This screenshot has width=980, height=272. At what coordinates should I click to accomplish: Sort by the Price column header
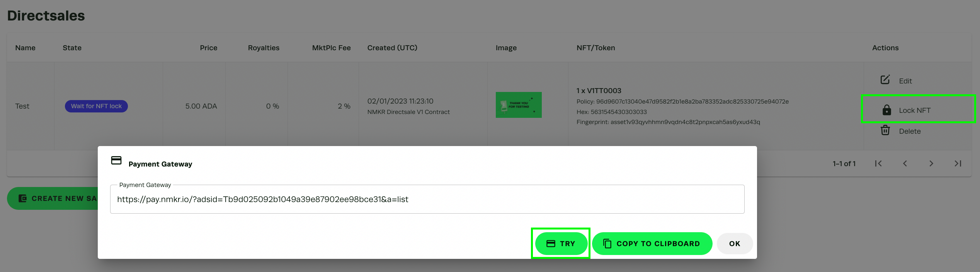pyautogui.click(x=208, y=48)
